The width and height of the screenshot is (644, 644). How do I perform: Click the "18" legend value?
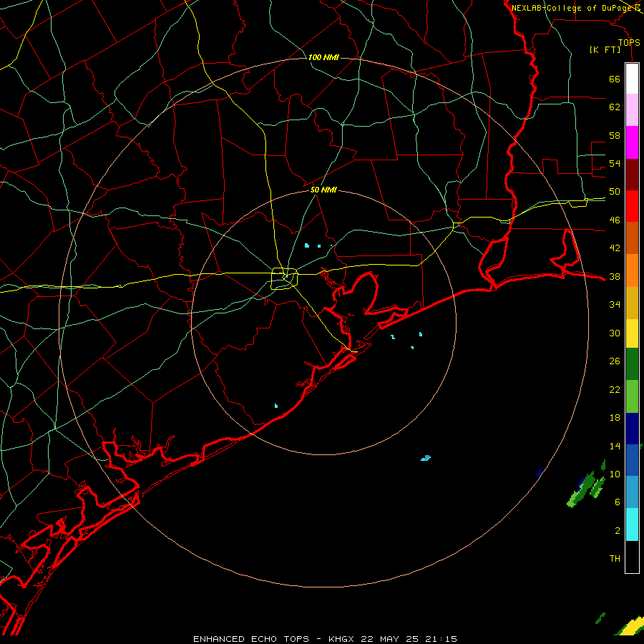click(615, 418)
